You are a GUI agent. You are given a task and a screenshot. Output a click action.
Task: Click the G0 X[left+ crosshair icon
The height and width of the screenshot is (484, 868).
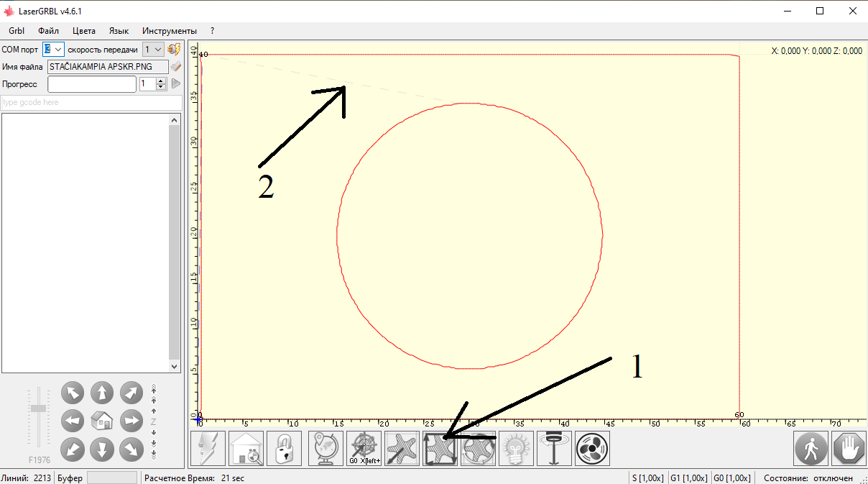(x=364, y=448)
